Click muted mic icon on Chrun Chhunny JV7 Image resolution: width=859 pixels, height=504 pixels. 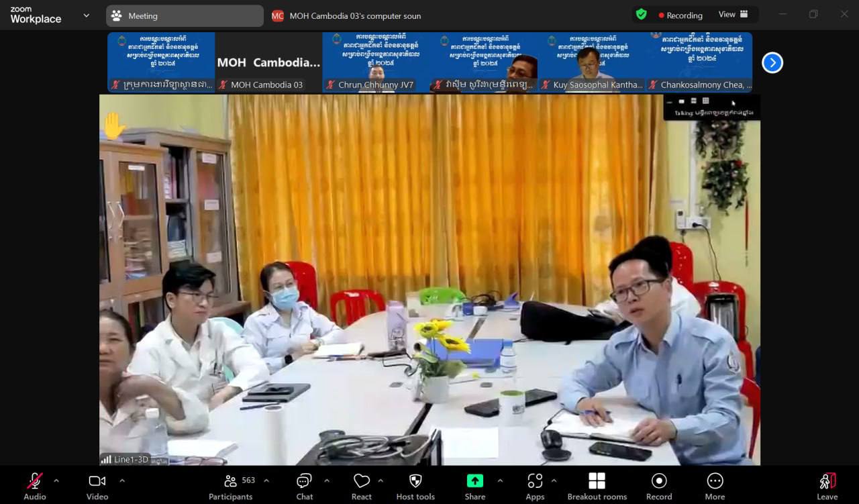tap(330, 85)
